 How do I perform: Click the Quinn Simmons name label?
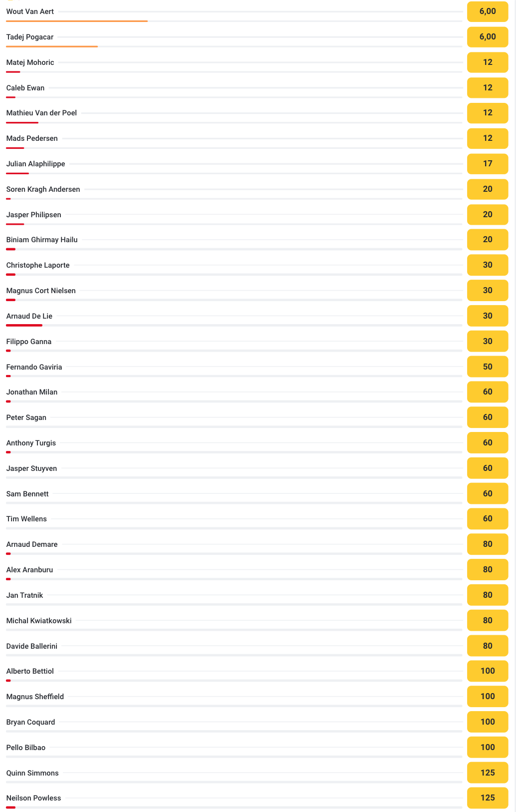coord(32,773)
